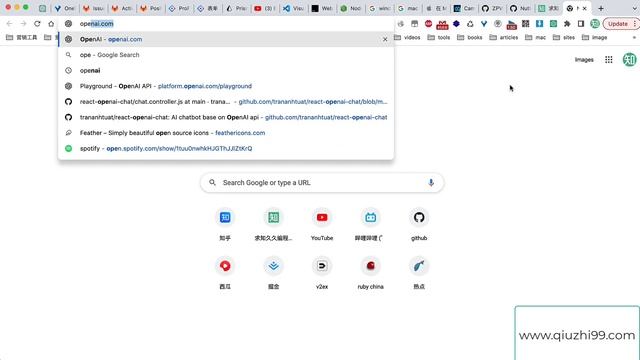Open the 知乎 shortcut tile
The height and width of the screenshot is (360, 640).
coord(225,224)
